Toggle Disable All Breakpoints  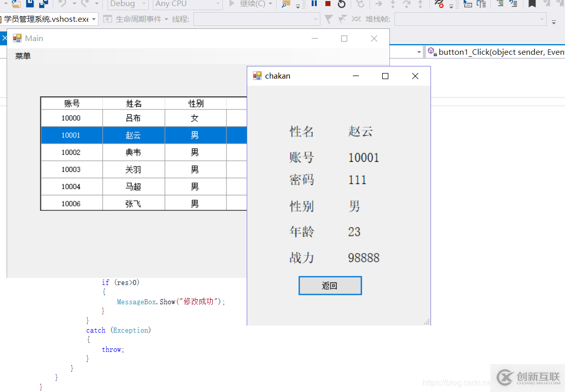(x=438, y=4)
